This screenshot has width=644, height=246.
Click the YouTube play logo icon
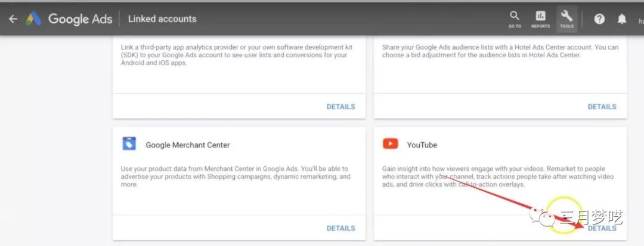pos(391,144)
